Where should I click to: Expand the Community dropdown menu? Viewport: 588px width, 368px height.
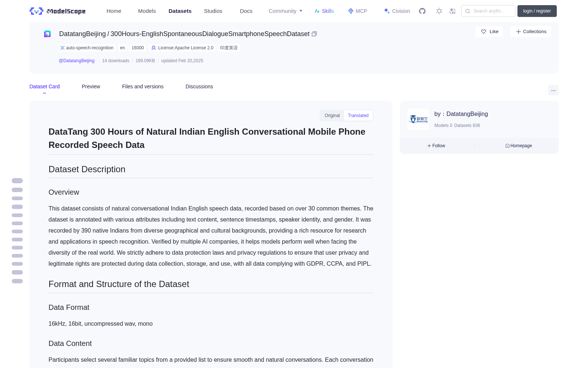[286, 11]
